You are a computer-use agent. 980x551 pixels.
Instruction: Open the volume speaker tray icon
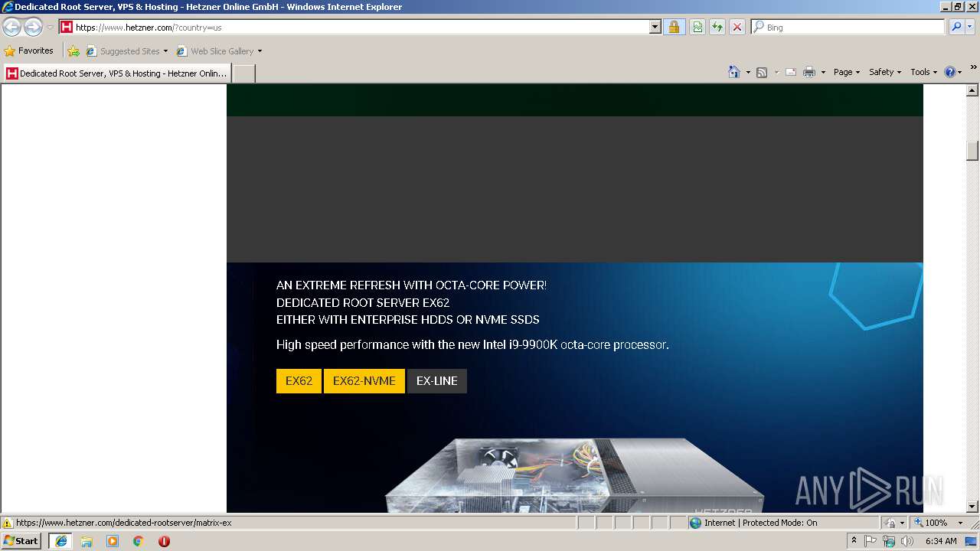[907, 541]
